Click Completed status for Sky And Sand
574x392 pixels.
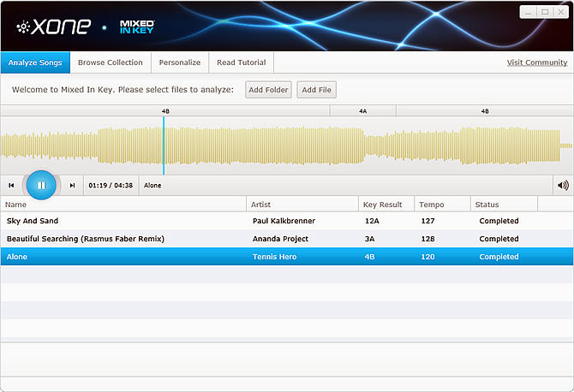tap(499, 221)
